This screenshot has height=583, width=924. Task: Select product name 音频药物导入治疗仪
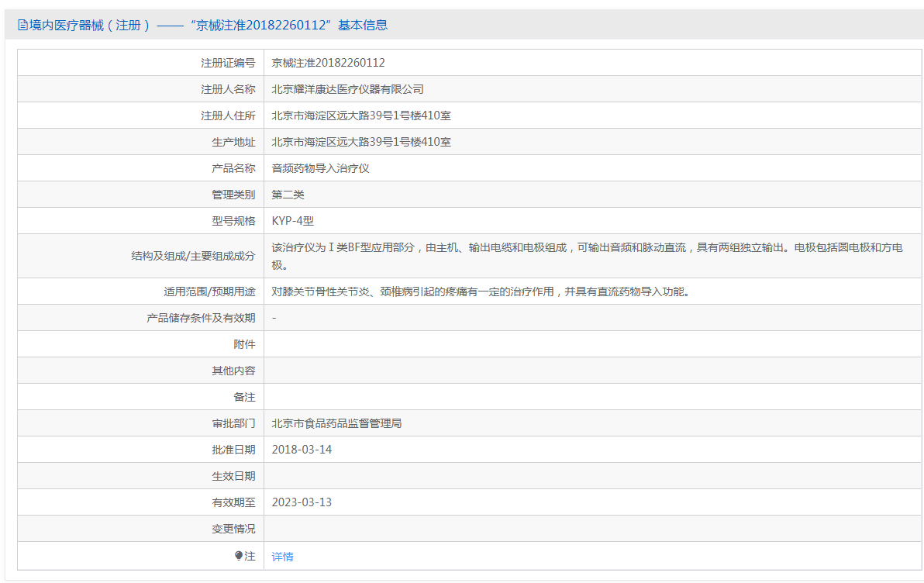pos(320,168)
